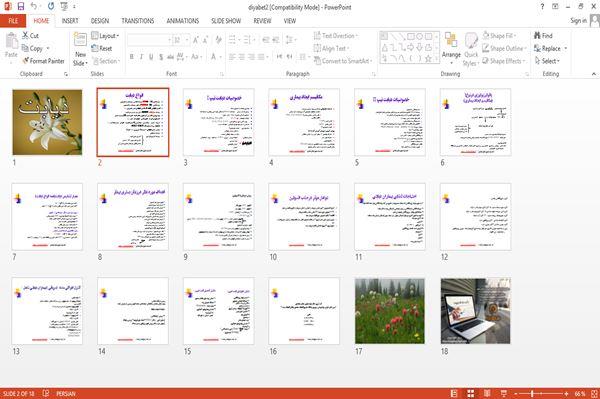Select slide 17 thumbnail with flower meadow

click(390, 311)
